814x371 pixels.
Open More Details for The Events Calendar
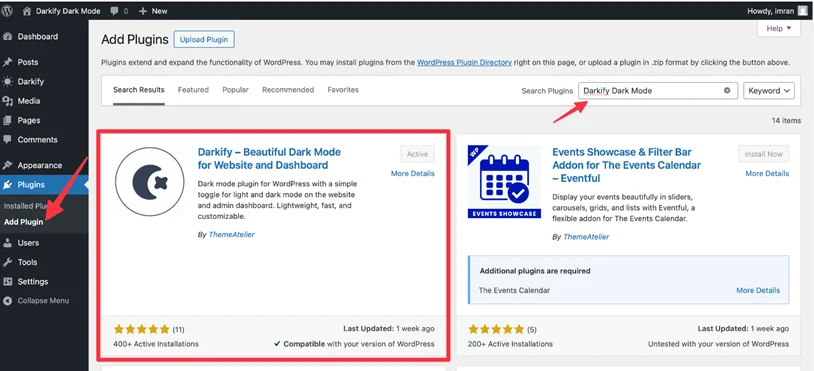758,290
